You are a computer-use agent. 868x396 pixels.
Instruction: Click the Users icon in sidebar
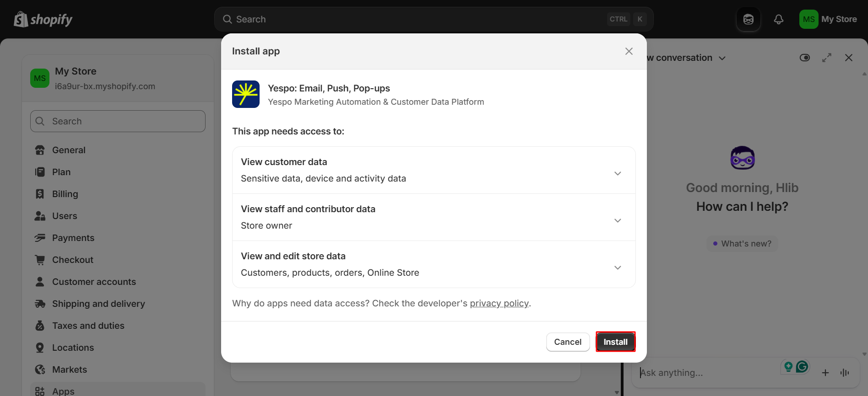40,216
